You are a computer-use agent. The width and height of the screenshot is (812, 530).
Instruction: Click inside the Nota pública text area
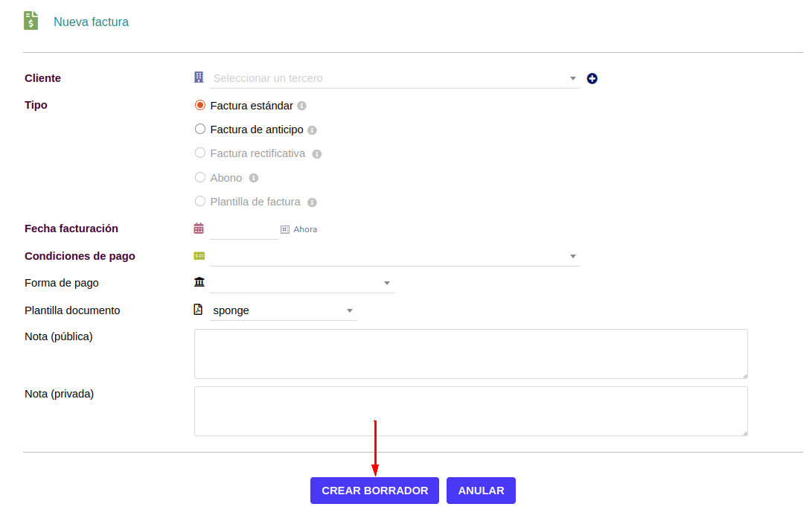470,353
